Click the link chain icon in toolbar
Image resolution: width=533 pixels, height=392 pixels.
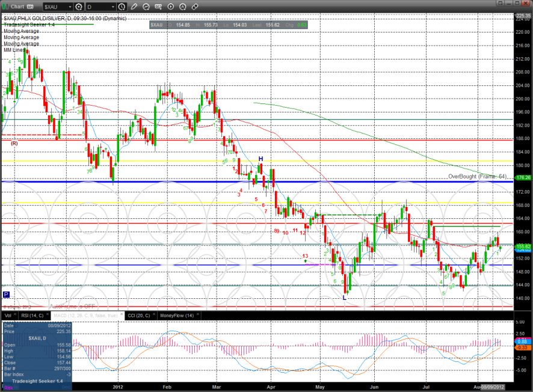point(194,7)
